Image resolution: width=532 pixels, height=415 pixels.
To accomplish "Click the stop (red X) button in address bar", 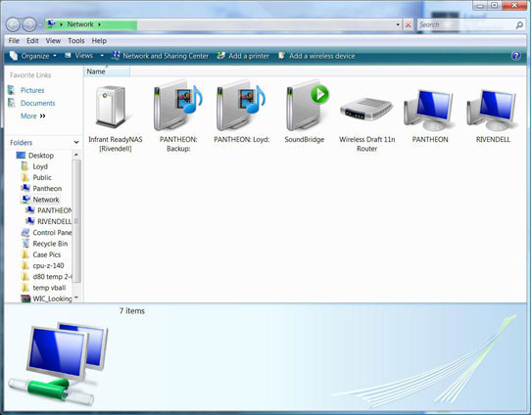I will (409, 24).
